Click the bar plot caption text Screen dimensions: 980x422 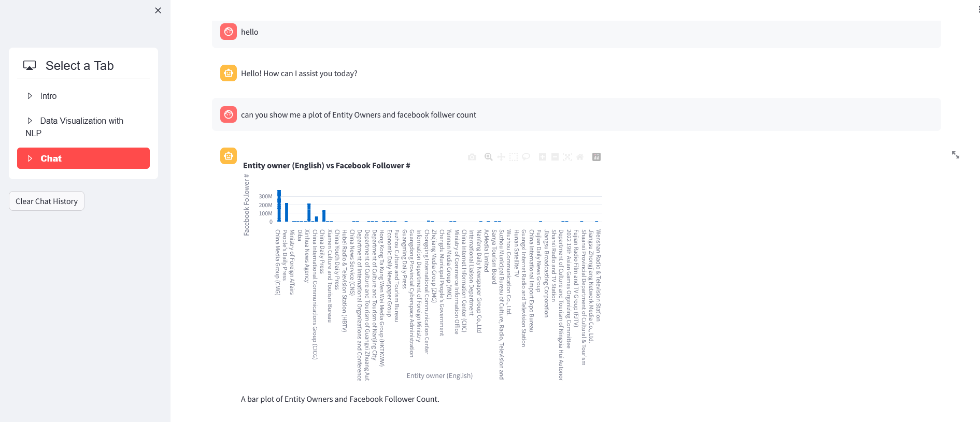click(x=340, y=399)
